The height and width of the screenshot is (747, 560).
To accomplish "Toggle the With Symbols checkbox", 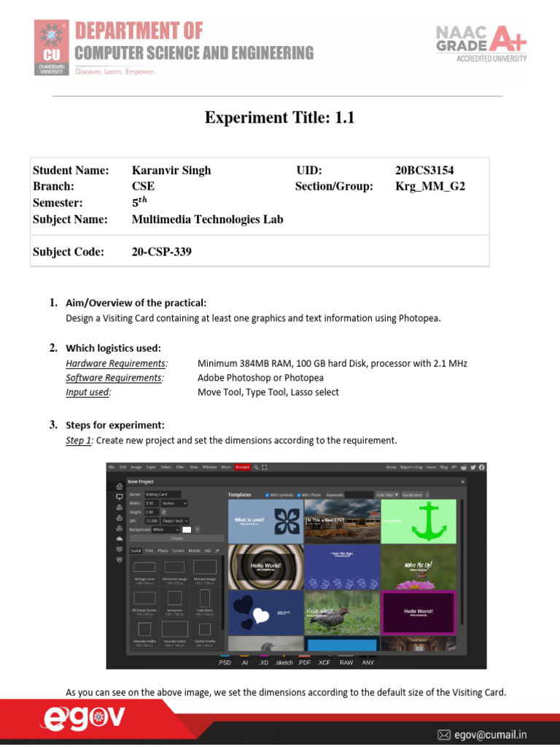I will click(267, 495).
